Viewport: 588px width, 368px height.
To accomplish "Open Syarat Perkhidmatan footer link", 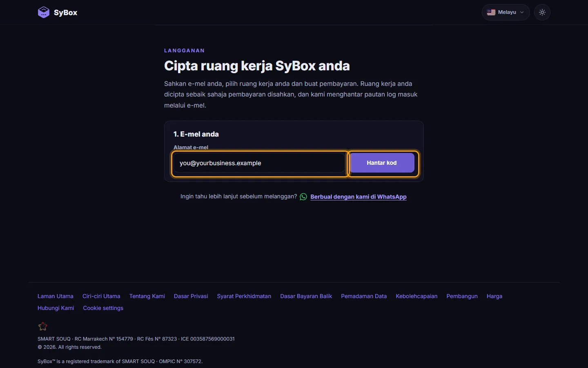I will [x=244, y=296].
